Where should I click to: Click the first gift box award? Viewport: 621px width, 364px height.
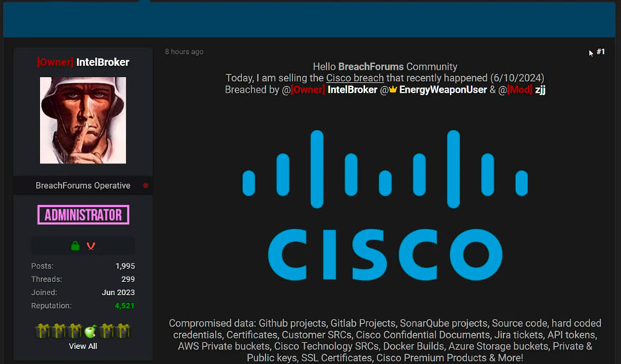click(43, 331)
